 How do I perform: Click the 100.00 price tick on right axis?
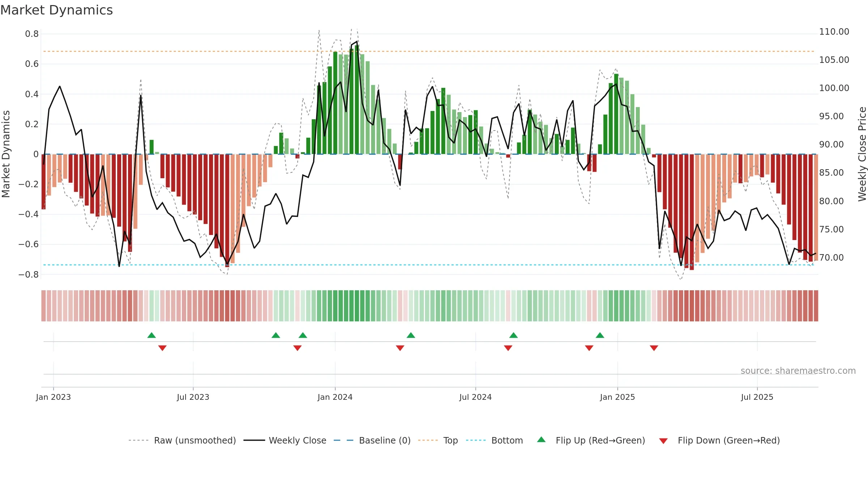834,88
